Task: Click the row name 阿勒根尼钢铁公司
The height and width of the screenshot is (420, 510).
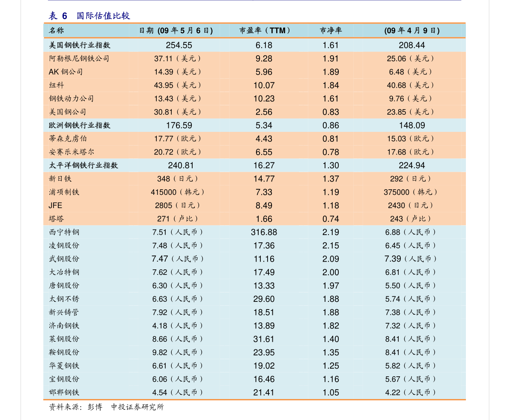Action: 79,59
